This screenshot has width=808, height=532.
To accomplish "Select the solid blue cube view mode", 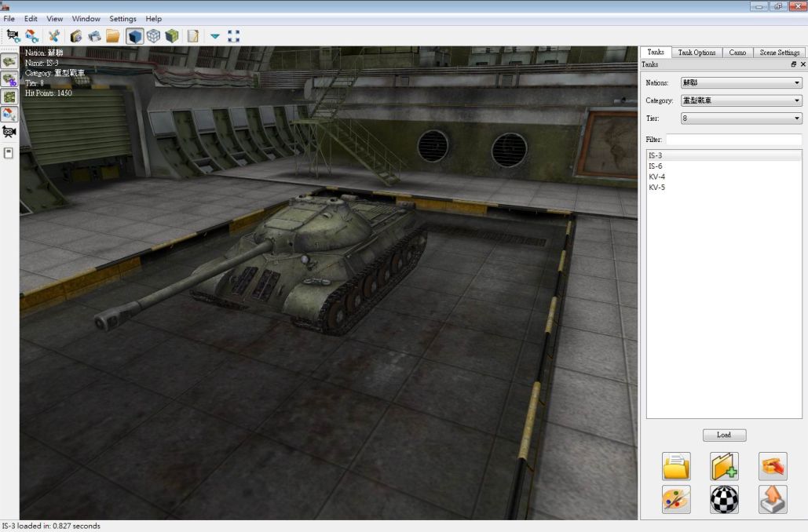I will [133, 35].
